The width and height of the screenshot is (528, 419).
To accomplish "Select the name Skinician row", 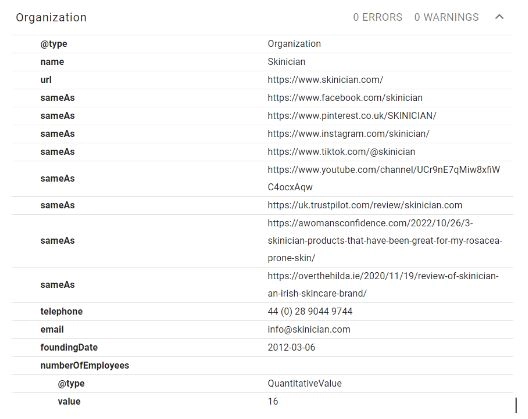I will (x=262, y=62).
